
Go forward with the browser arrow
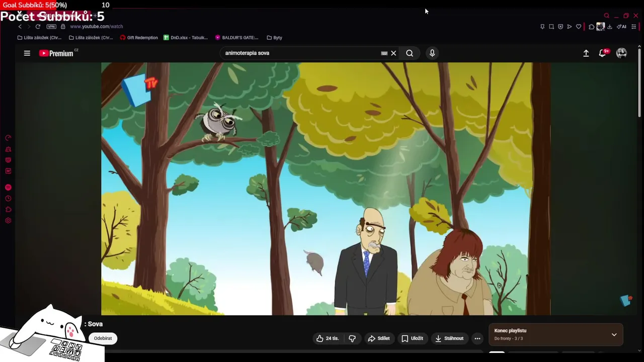[x=29, y=27]
